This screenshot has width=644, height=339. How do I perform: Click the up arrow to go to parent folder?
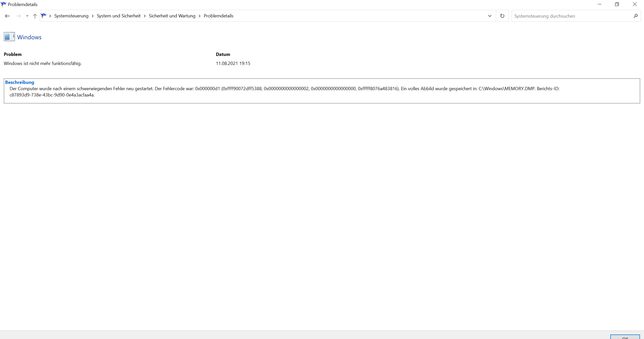pos(35,16)
